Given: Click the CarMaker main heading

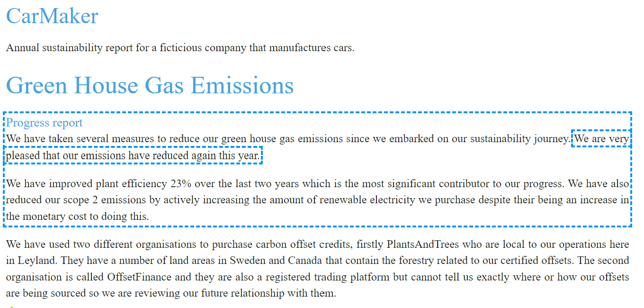Looking at the screenshot, I should (x=52, y=16).
